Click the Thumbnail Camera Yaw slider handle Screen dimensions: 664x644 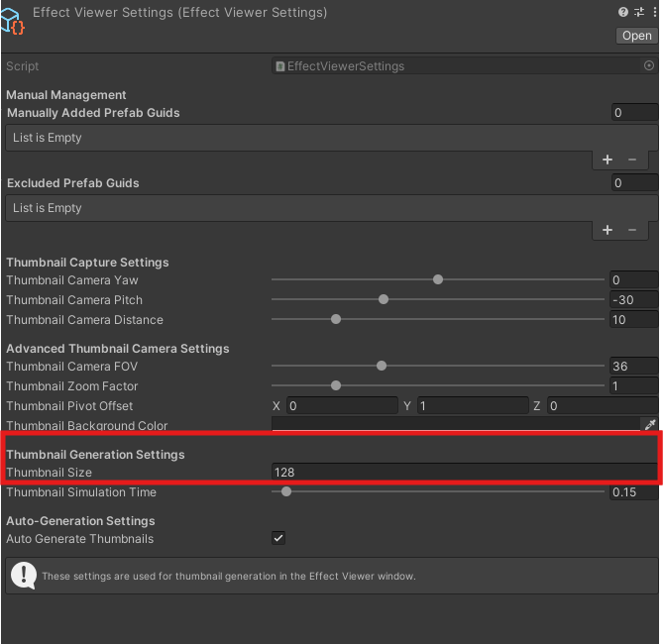437,280
